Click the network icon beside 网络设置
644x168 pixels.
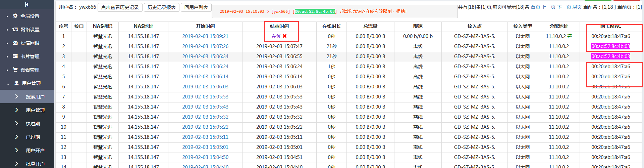15,29
